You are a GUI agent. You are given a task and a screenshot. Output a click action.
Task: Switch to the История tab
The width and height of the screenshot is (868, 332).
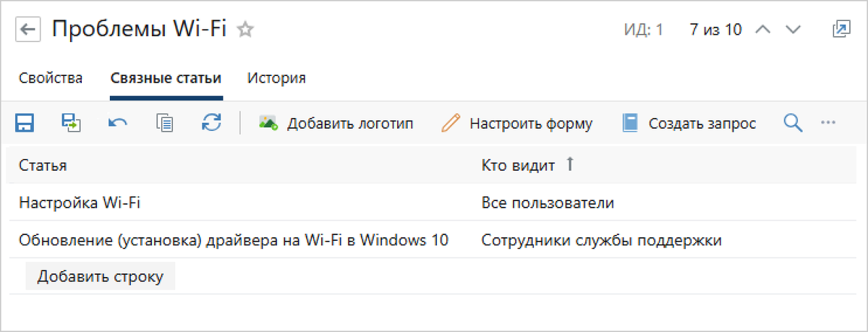point(276,78)
